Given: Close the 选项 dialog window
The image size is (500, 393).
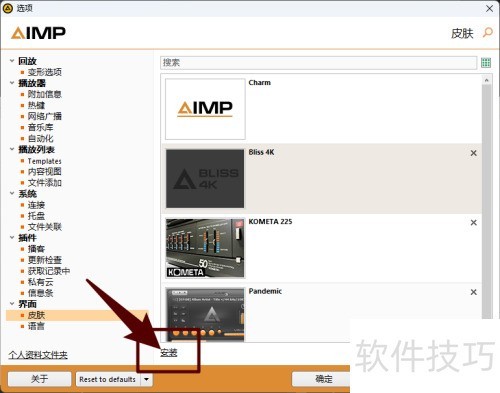Looking at the screenshot, I should click(x=489, y=8).
